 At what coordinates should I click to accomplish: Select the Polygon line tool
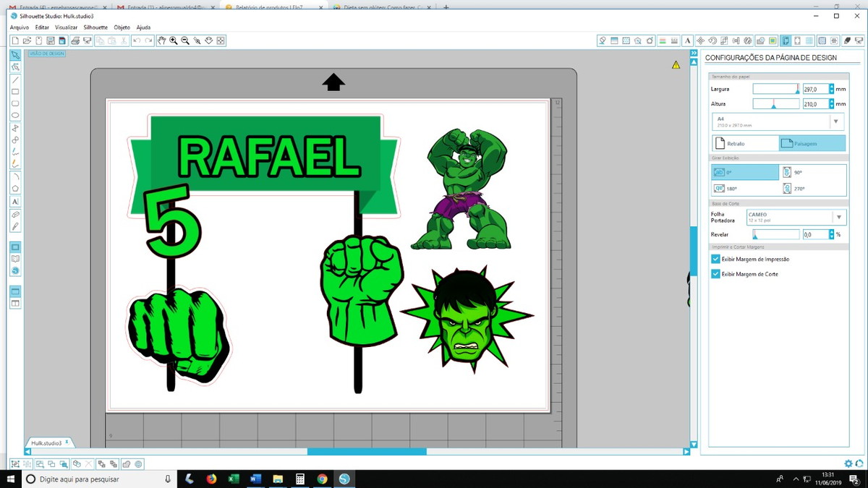point(15,128)
